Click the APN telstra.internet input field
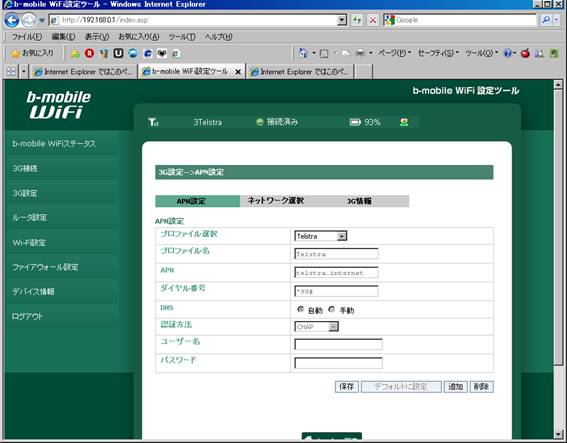567x443 pixels. click(x=336, y=273)
